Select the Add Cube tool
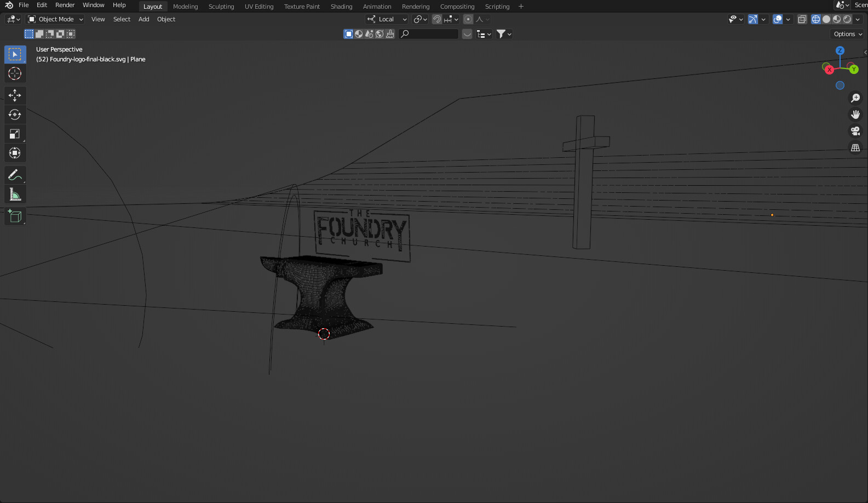The height and width of the screenshot is (503, 868). point(15,216)
